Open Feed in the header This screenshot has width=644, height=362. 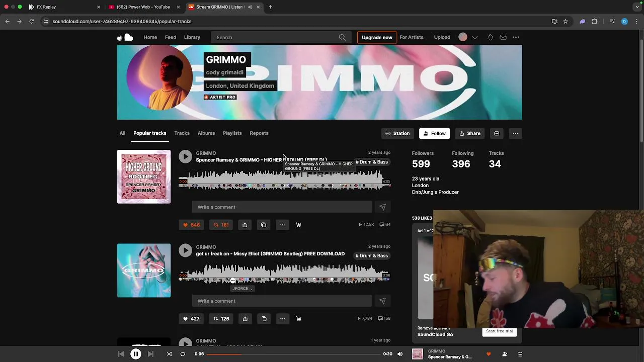[170, 37]
